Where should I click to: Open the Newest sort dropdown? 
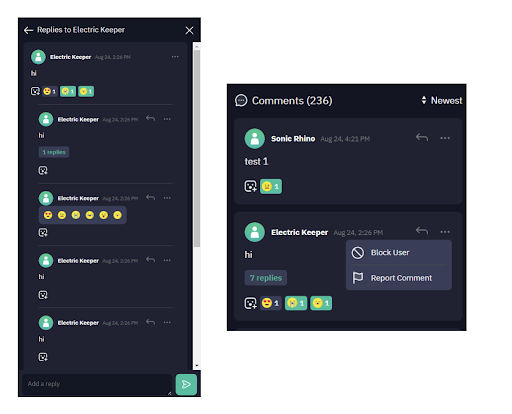441,100
